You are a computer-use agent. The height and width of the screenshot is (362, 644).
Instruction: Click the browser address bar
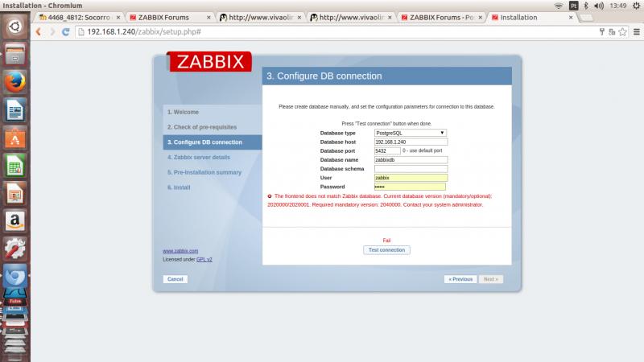pyautogui.click(x=335, y=31)
